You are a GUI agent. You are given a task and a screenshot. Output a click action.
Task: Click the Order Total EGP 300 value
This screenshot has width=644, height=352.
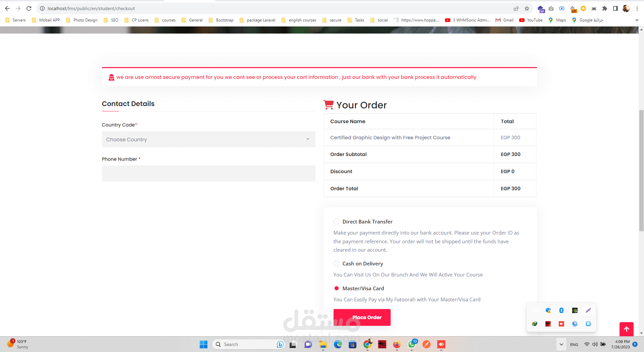click(510, 189)
